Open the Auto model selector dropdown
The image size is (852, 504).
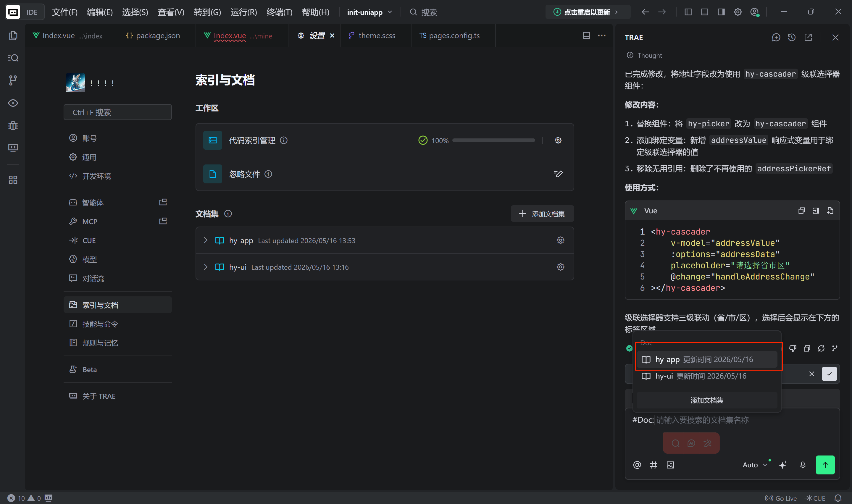[x=755, y=465]
